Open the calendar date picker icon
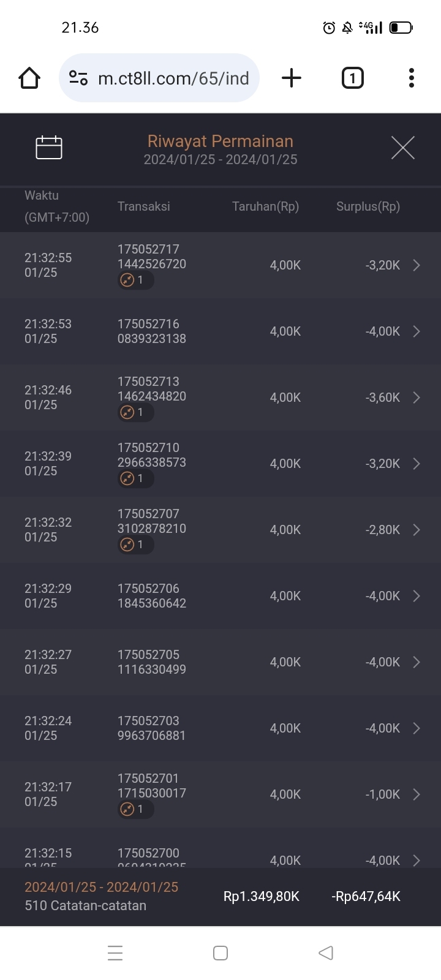Screen dimensions: 441x980 click(49, 148)
